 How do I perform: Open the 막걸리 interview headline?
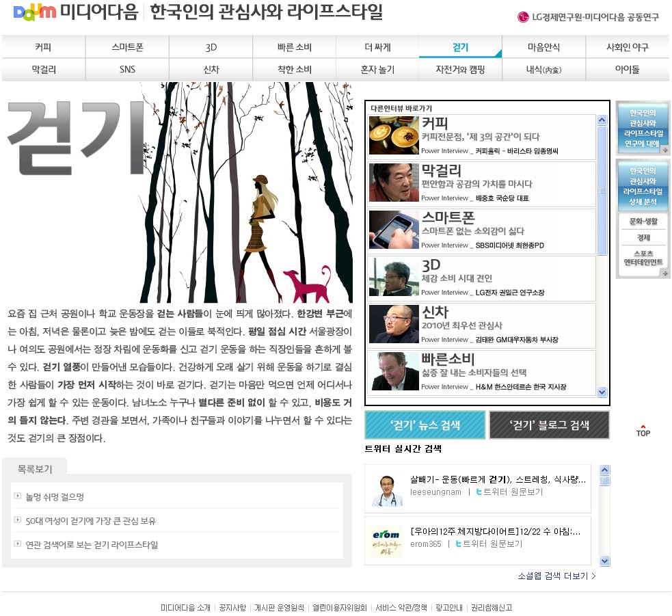[x=442, y=170]
